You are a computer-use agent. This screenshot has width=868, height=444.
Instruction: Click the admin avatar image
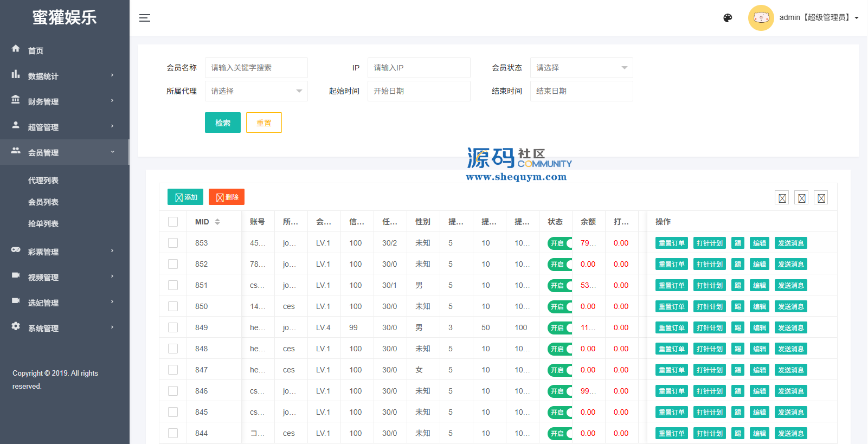point(761,18)
